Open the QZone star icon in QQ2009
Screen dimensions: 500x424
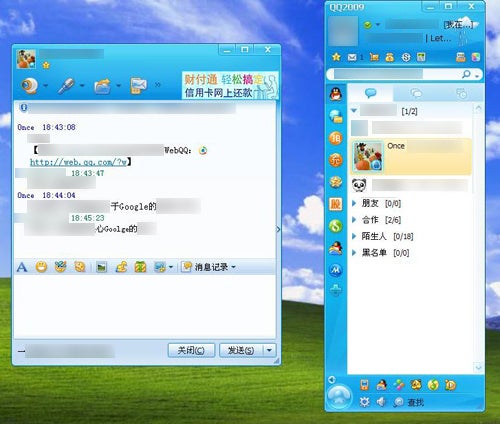336,57
